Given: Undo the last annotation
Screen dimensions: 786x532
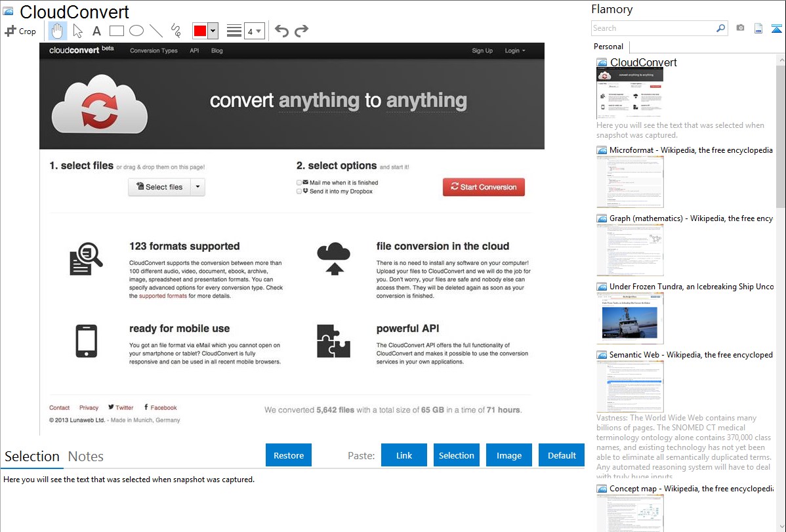Looking at the screenshot, I should tap(281, 31).
